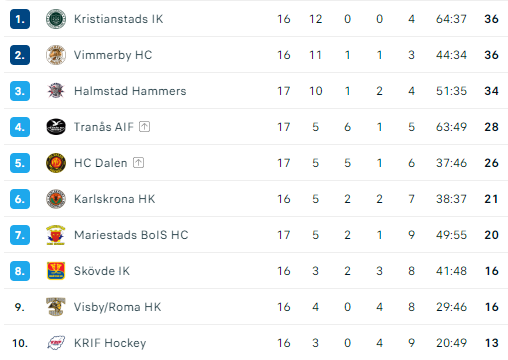This screenshot has width=508, height=360.
Task: Click the KRIF Hockey team logo
Action: coord(56,343)
